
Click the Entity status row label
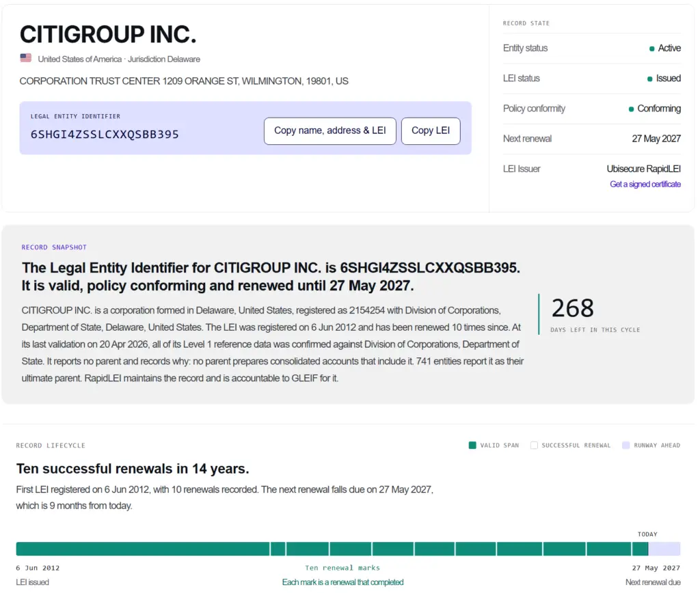[525, 49]
